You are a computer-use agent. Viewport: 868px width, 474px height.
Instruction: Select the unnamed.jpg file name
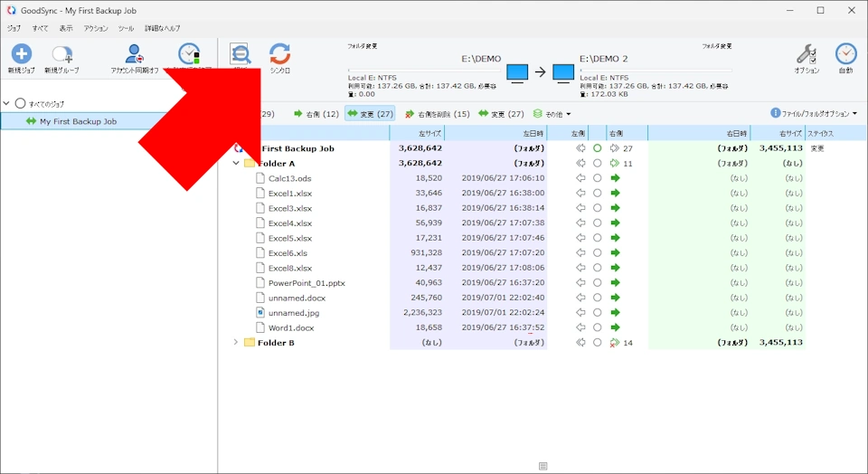294,313
